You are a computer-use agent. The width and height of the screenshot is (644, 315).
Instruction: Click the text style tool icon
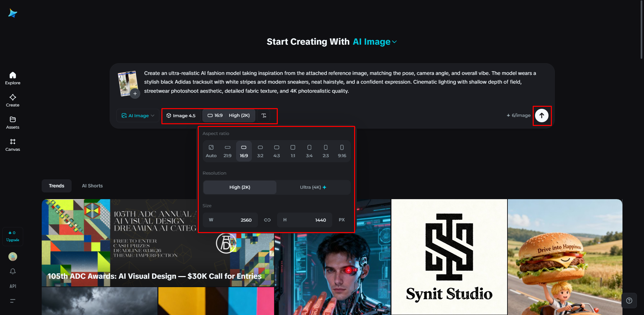pyautogui.click(x=264, y=116)
